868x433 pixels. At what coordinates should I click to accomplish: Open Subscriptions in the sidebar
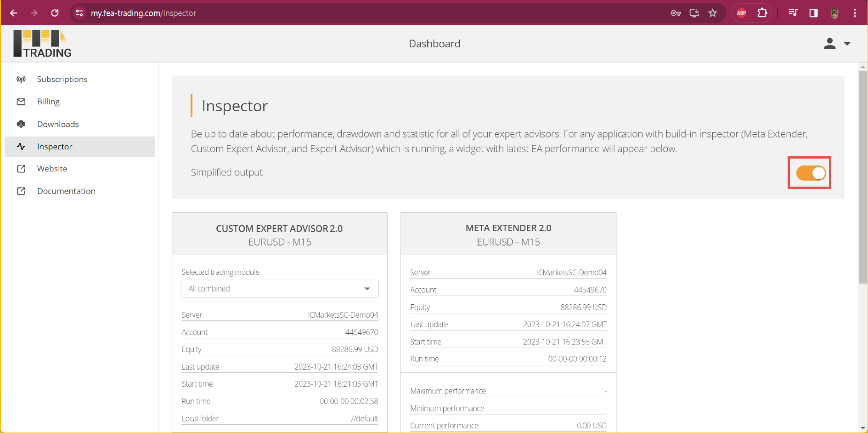80,80
